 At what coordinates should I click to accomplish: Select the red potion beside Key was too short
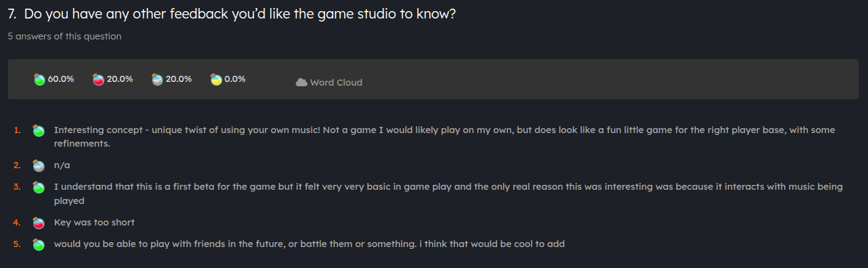coord(39,222)
